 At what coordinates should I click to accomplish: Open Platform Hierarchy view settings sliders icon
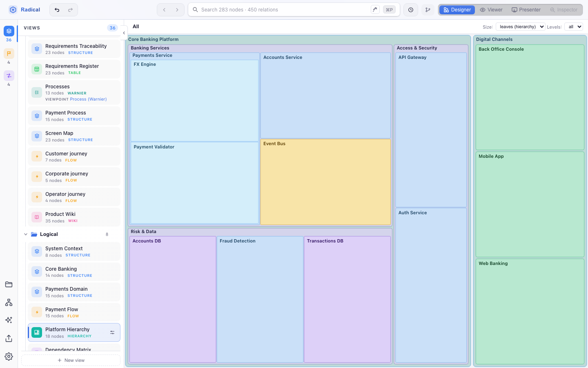pos(112,332)
